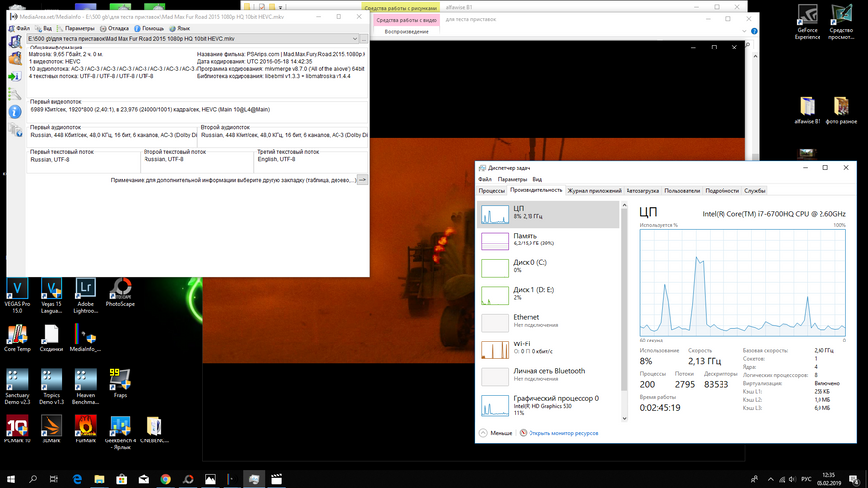The width and height of the screenshot is (868, 488).
Task: Click CINEBENCH desktop icon
Action: coord(153,430)
